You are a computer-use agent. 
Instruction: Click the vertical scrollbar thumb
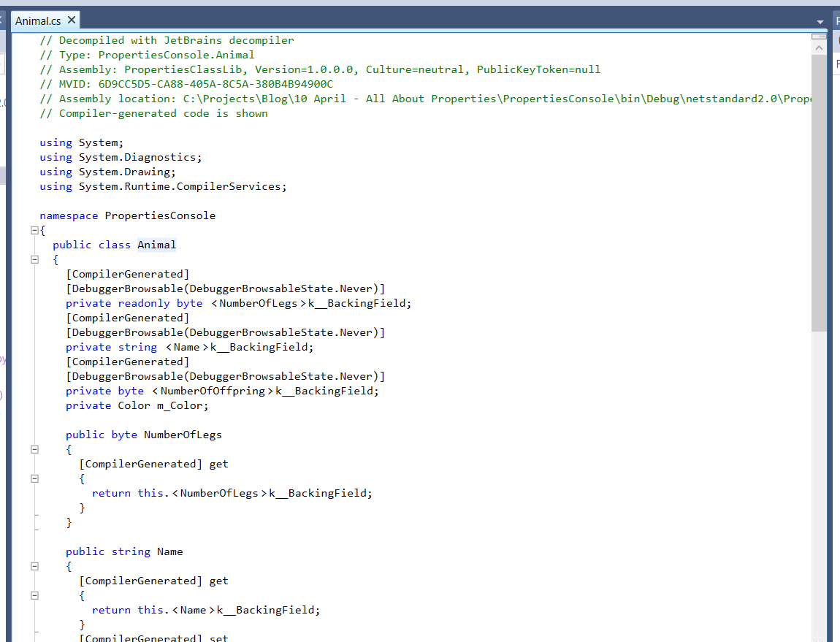(819, 190)
